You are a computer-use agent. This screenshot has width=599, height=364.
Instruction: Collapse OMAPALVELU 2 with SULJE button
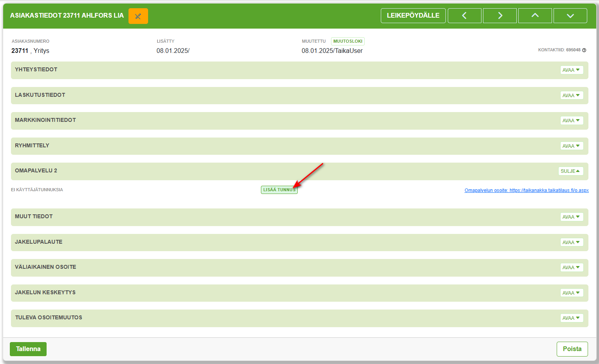tap(571, 171)
